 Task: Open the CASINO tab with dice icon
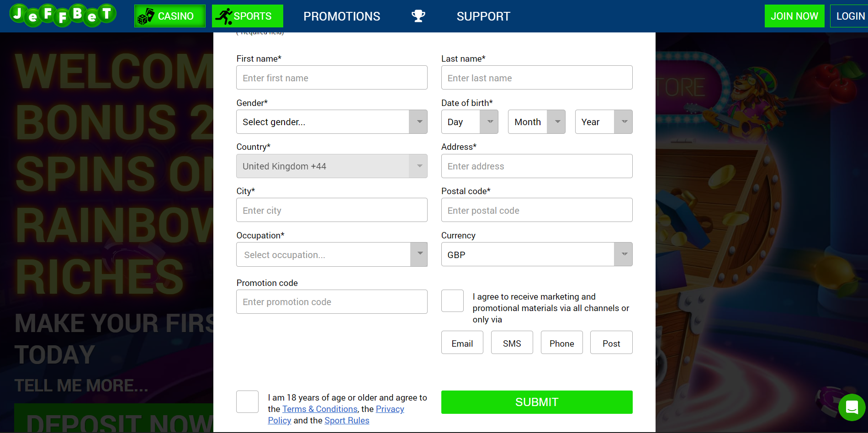click(170, 16)
